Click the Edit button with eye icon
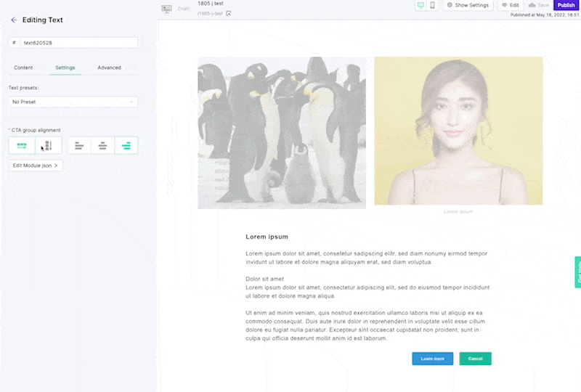Image resolution: width=581 pixels, height=392 pixels. point(511,5)
